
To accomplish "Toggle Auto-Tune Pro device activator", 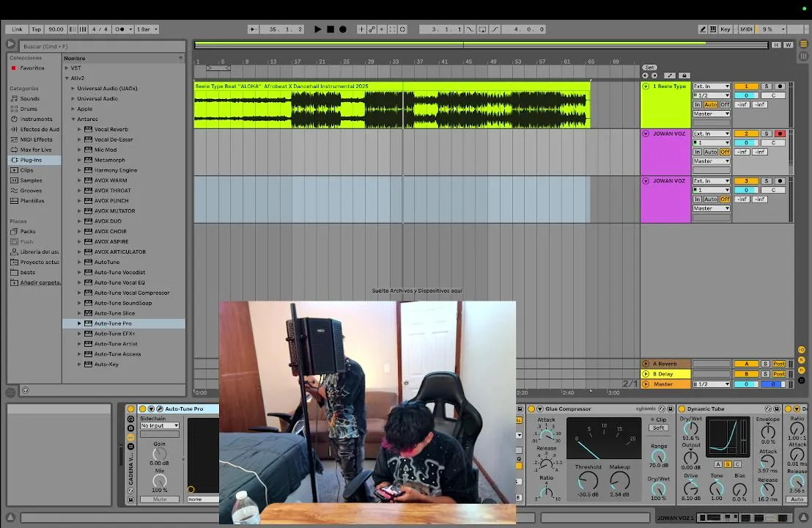I will point(142,408).
